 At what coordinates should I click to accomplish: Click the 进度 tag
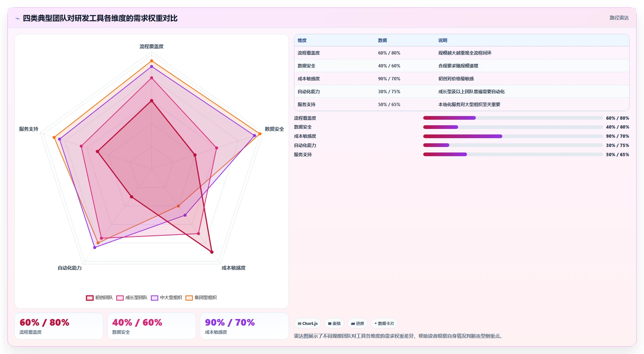point(357,323)
